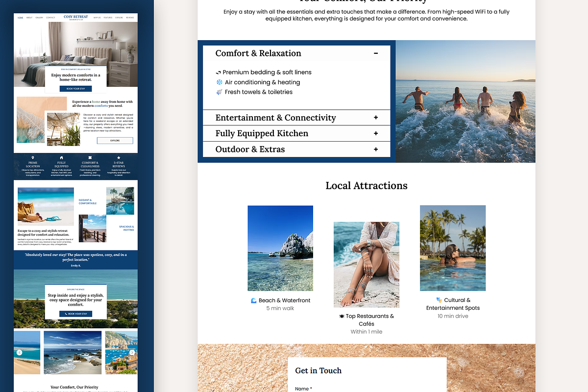Click Book Your Stay button over the coastline
This screenshot has height=392, width=588.
point(75,314)
